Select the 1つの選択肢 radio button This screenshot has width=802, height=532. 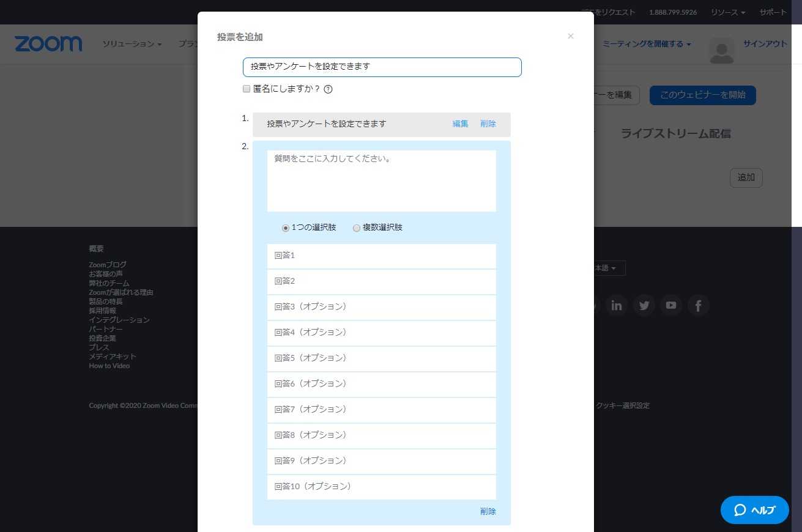[x=285, y=228]
